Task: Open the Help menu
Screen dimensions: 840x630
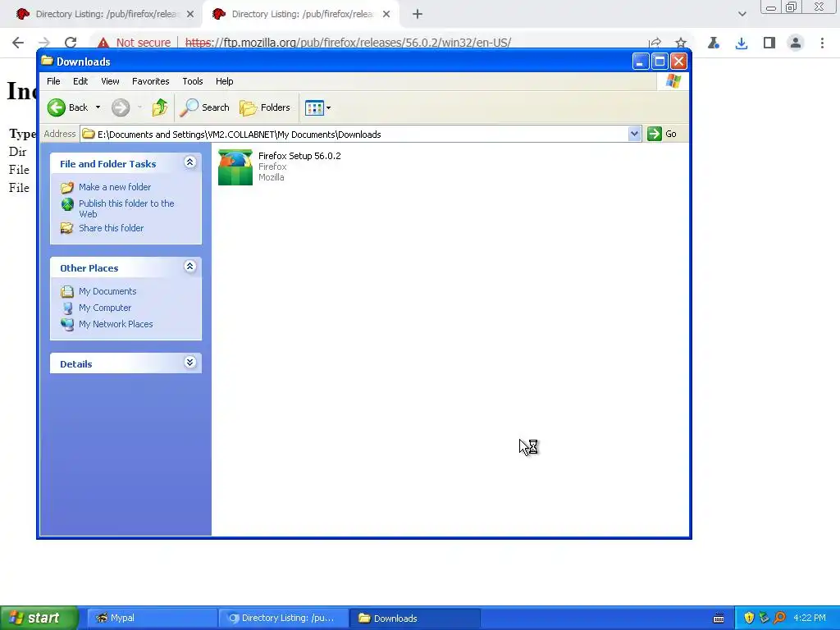Action: [225, 81]
